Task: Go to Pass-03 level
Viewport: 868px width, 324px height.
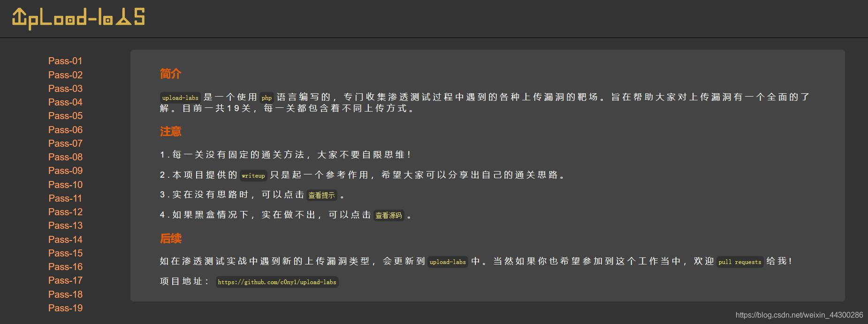Action: coord(65,89)
